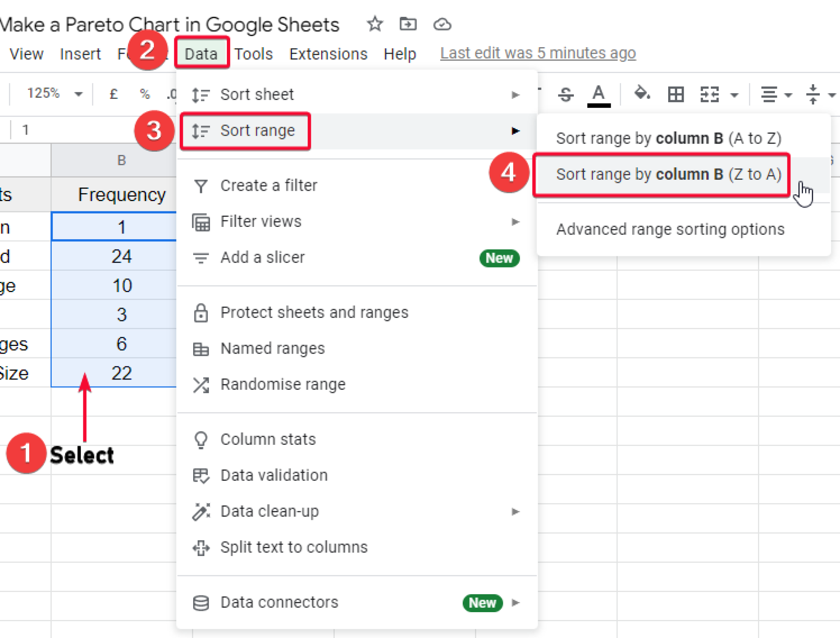Expand the Filter views submenu
The image size is (840, 638).
[357, 222]
